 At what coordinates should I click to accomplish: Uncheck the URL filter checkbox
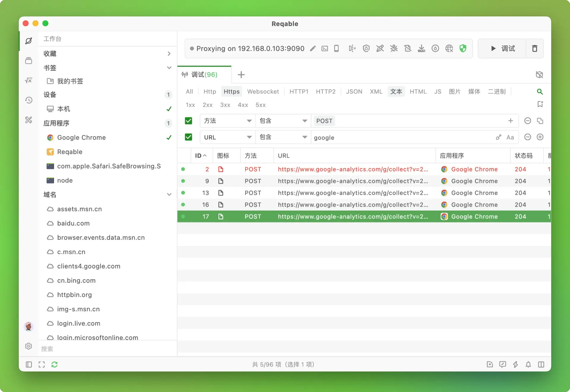point(189,137)
